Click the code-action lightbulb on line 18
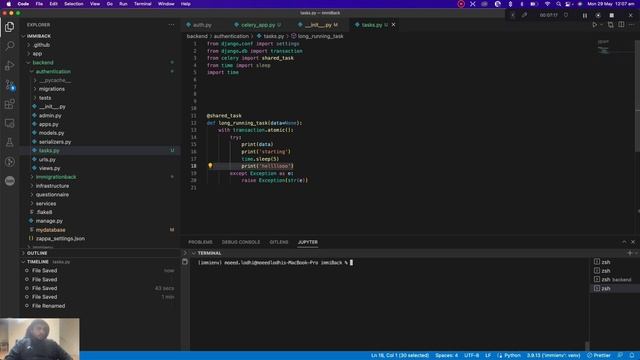The width and height of the screenshot is (640, 360). coord(210,166)
